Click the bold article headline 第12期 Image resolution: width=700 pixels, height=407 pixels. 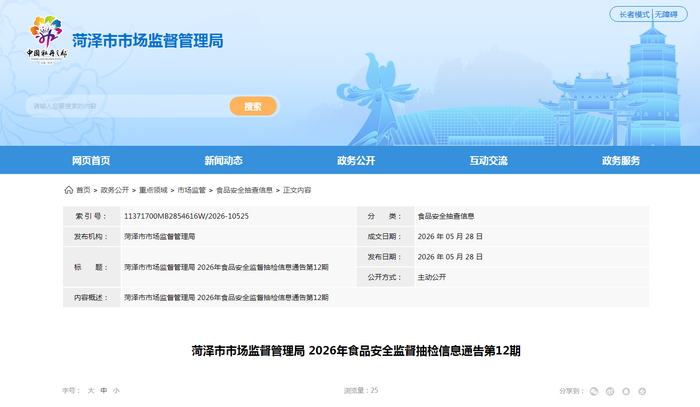[356, 351]
